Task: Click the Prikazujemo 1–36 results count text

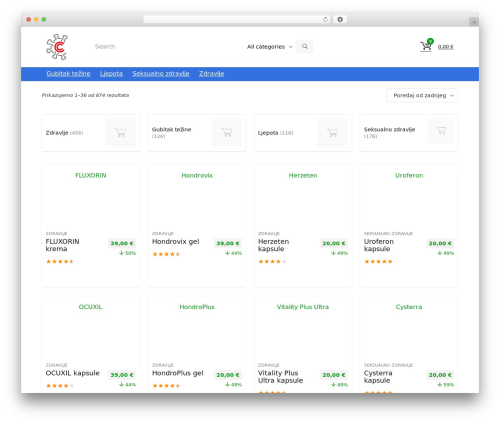Action: [85, 95]
